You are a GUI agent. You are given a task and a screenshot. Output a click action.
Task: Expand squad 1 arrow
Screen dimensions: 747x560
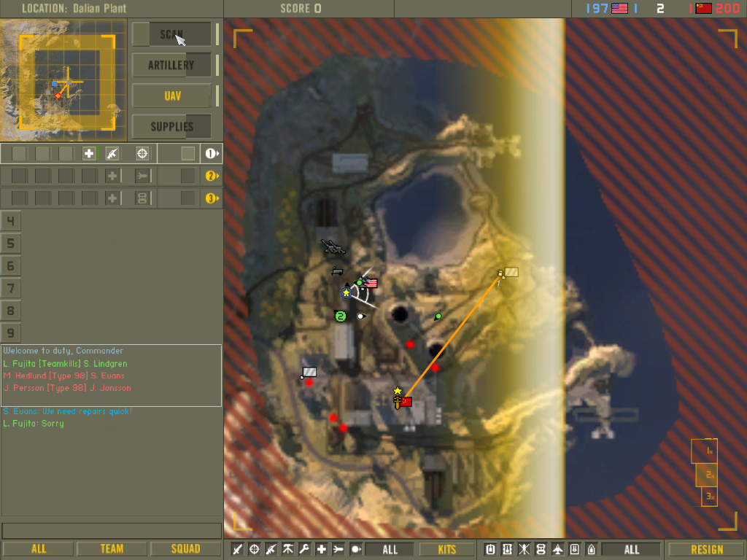[x=212, y=153]
